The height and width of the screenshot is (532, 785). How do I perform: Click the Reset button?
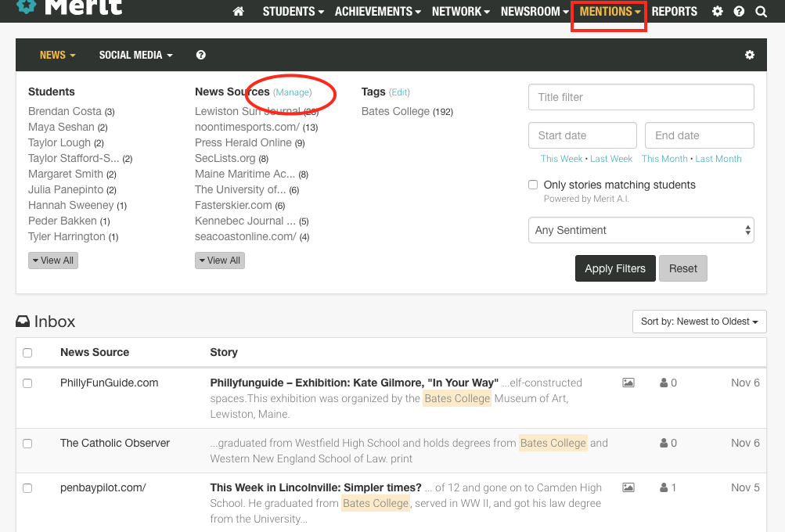pos(683,268)
